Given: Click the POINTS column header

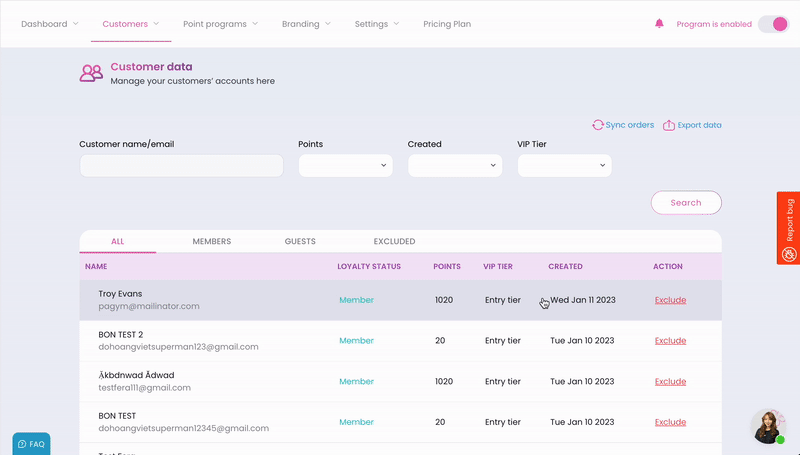Looking at the screenshot, I should [x=447, y=266].
